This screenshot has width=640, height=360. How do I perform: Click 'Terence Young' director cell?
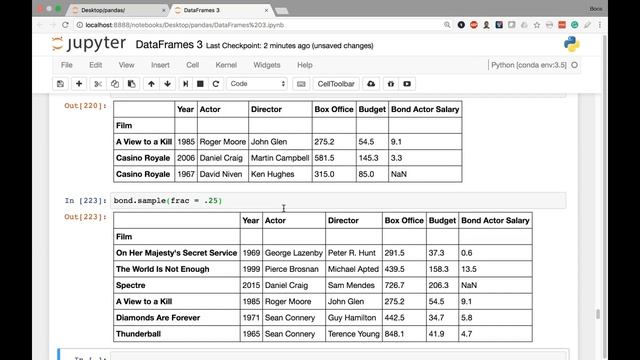(353, 334)
